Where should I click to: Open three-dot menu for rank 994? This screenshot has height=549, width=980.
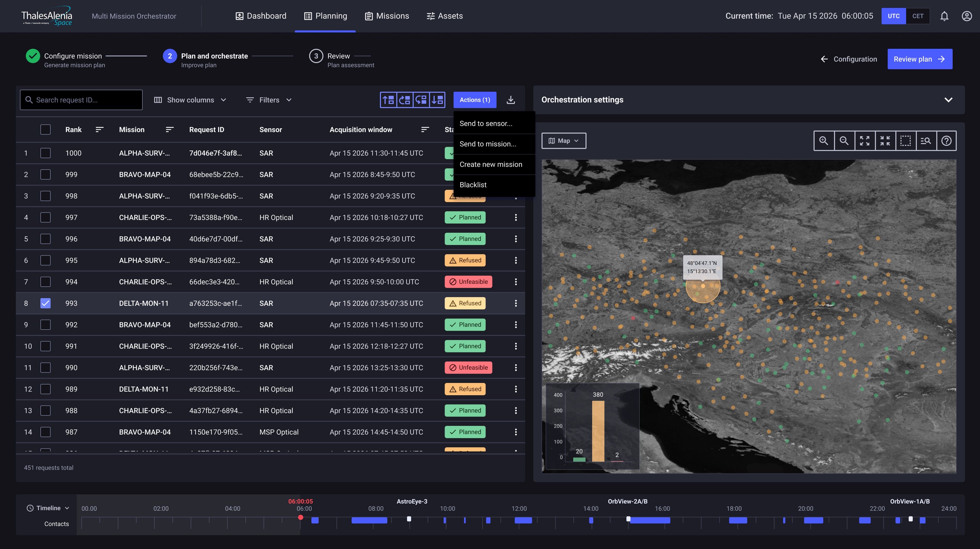pos(516,282)
